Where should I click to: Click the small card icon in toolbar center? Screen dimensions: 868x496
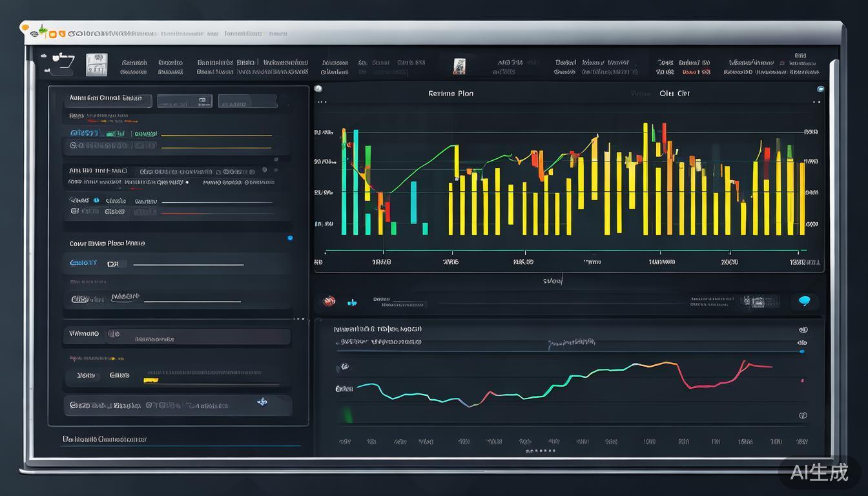click(x=459, y=66)
